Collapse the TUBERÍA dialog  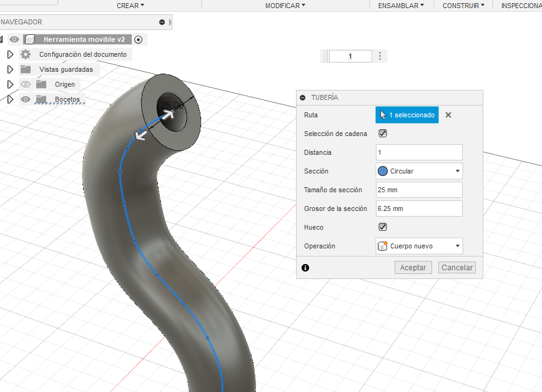[x=303, y=98]
